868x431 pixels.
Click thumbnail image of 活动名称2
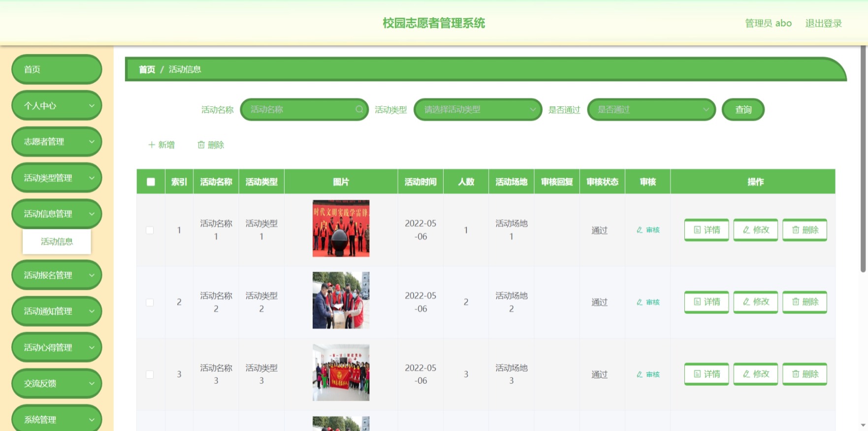[x=341, y=300]
